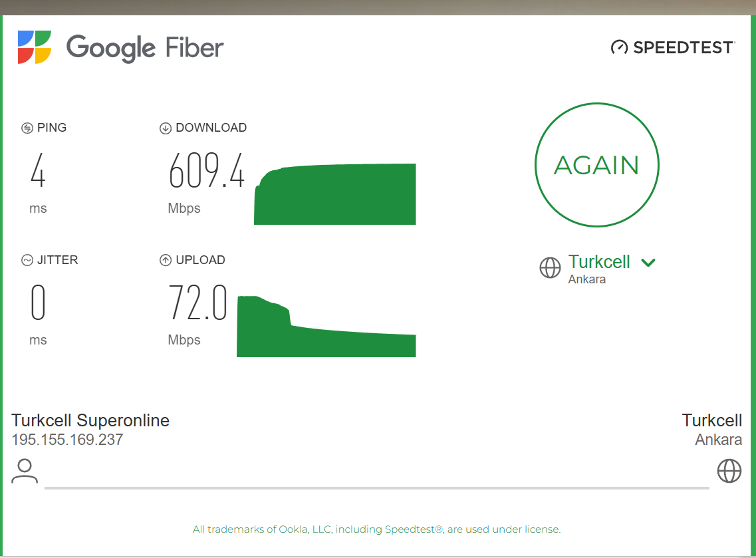
Task: Click the Google Fiber title text
Action: pos(145,49)
